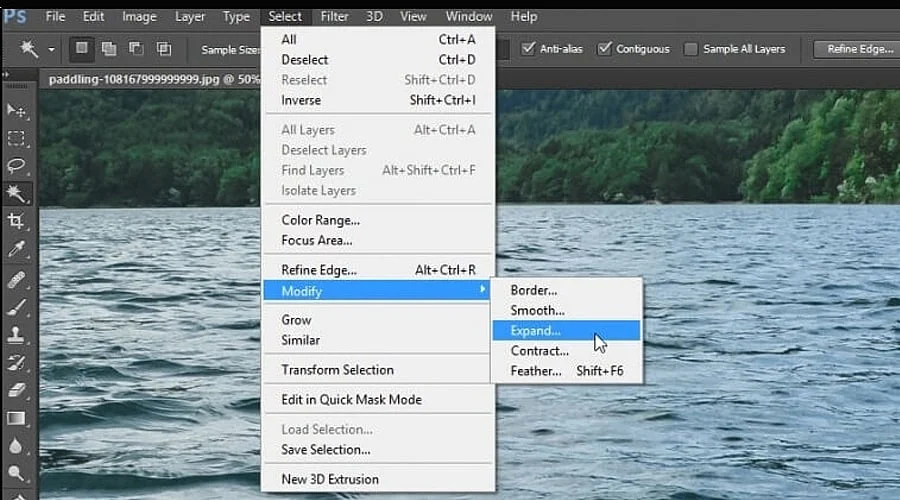Image resolution: width=900 pixels, height=500 pixels.
Task: Choose Save Selection...
Action: 378,449
